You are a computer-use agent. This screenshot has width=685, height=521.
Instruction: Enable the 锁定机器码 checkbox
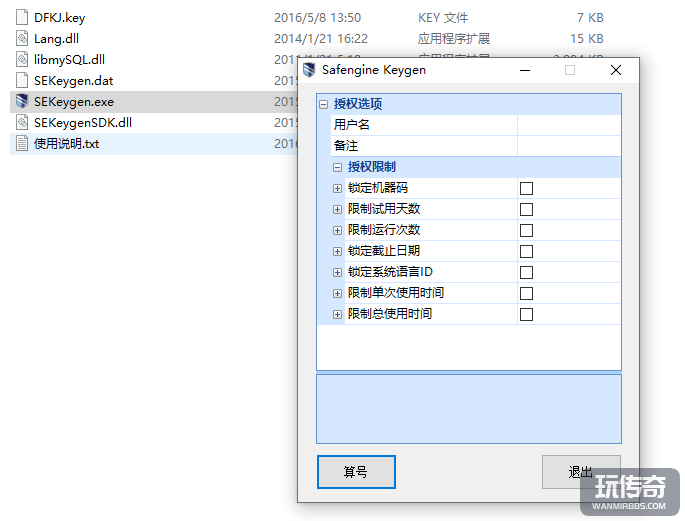(526, 189)
